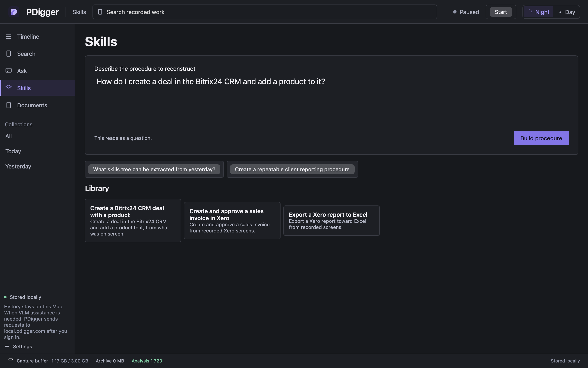Start recording with the Start button

tap(501, 12)
